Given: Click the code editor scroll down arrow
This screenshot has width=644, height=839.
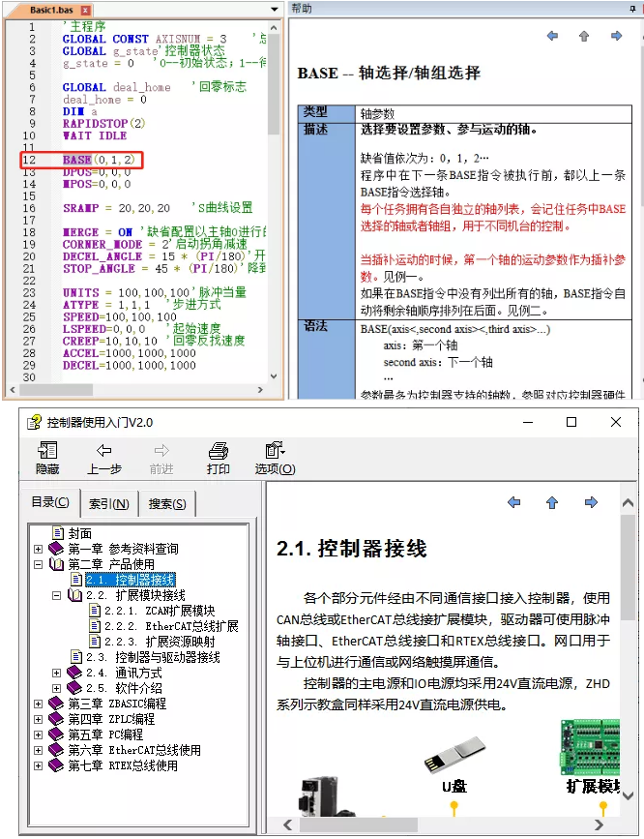Looking at the screenshot, I should coord(274,376).
